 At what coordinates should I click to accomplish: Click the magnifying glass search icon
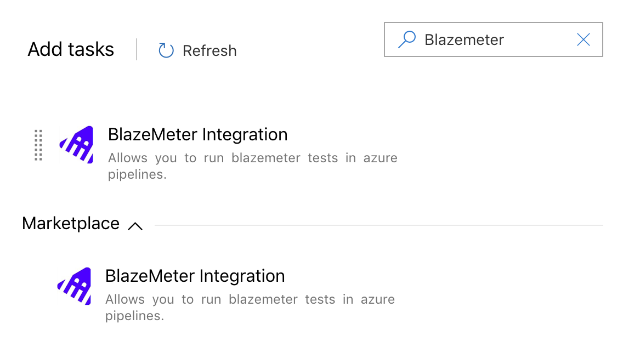point(407,39)
